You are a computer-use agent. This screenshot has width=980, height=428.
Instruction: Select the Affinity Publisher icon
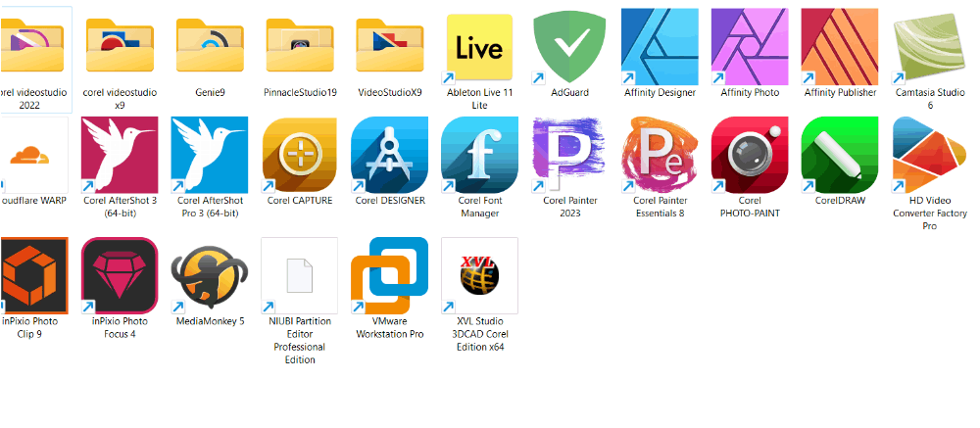tap(840, 47)
